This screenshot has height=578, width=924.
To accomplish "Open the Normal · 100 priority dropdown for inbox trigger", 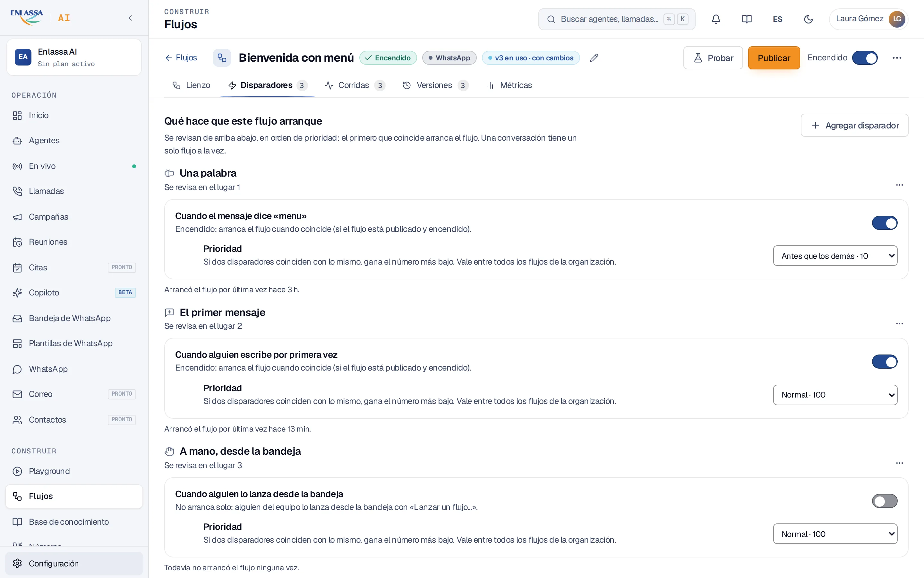I will 835,534.
